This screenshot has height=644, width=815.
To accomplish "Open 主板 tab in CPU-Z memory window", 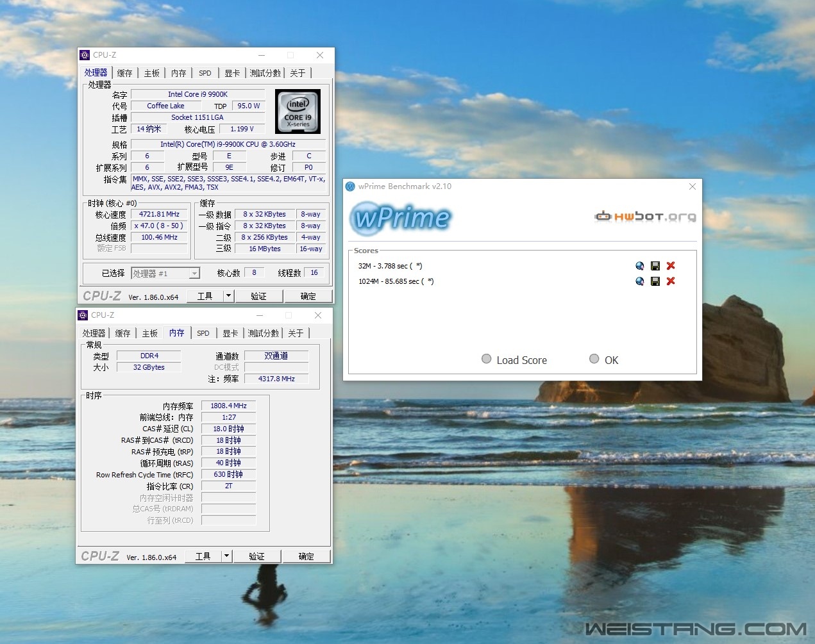I will point(150,333).
